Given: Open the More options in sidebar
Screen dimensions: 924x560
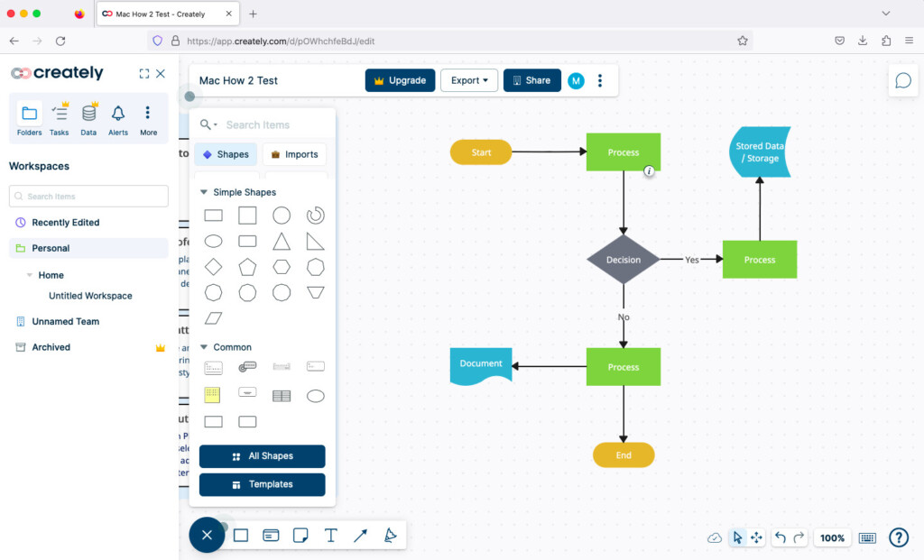Looking at the screenshot, I should (148, 119).
